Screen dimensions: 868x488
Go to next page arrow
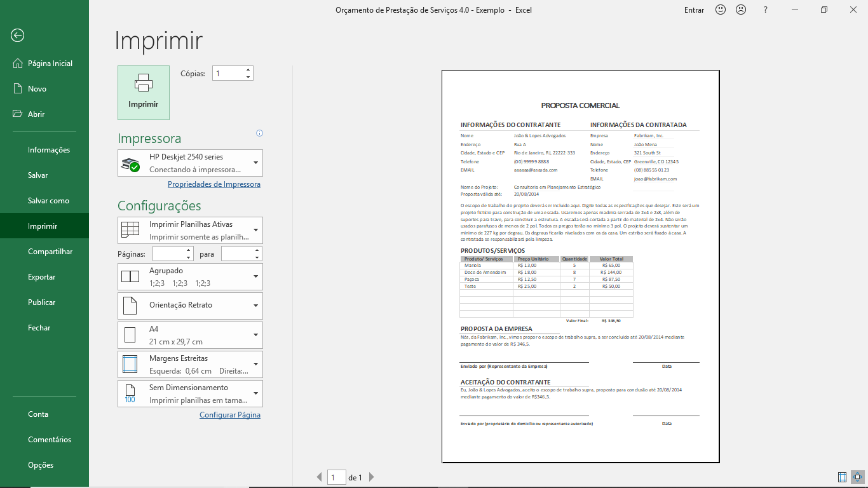coord(372,477)
